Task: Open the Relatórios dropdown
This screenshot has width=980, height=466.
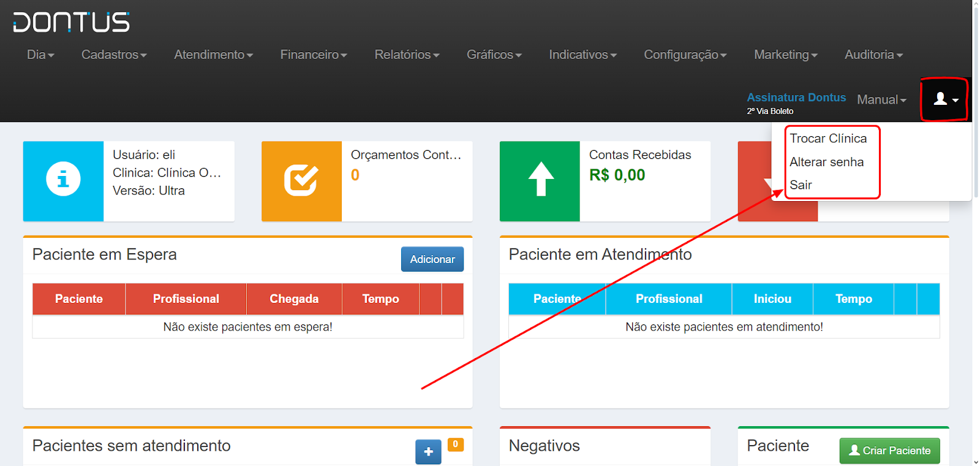Action: tap(407, 55)
